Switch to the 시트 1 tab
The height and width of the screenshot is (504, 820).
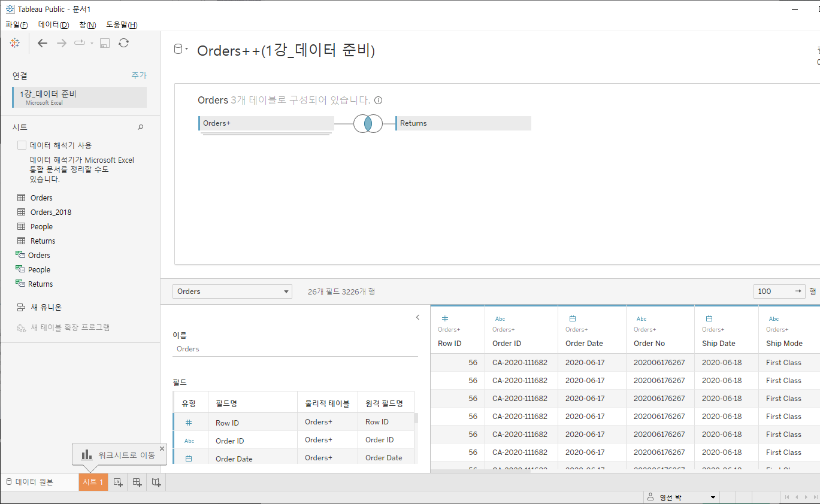pos(93,482)
